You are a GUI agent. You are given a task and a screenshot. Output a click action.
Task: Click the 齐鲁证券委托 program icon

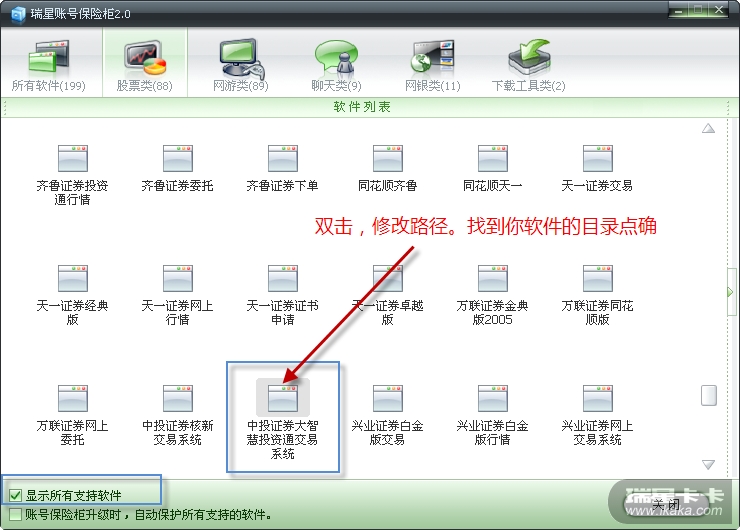[177, 159]
